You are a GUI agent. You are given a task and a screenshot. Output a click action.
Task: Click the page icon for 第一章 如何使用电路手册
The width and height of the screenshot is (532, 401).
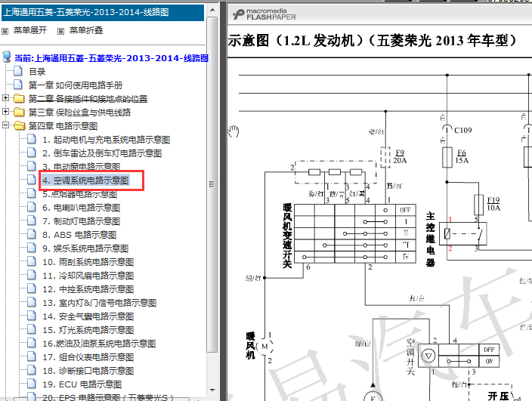[x=18, y=85]
